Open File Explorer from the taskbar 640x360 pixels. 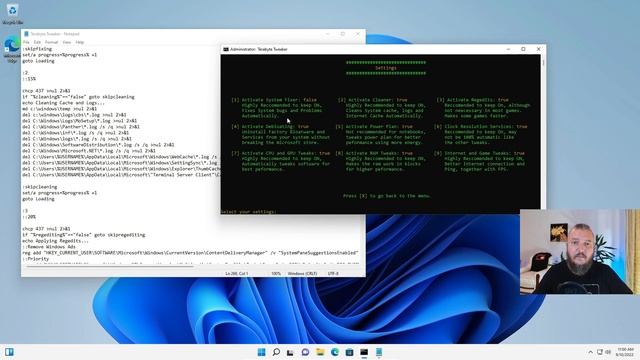click(320, 352)
